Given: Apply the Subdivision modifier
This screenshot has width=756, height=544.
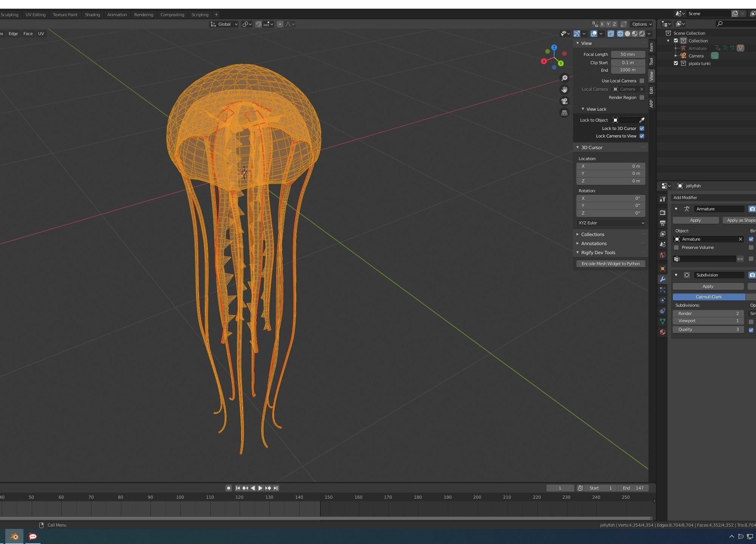Looking at the screenshot, I should (708, 286).
